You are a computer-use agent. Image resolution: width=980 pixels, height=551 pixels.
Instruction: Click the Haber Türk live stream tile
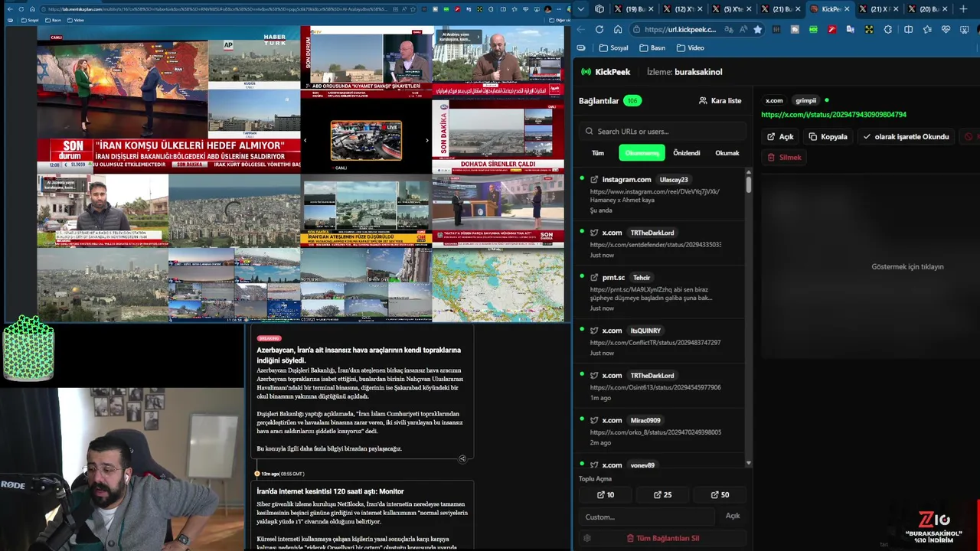(168, 101)
